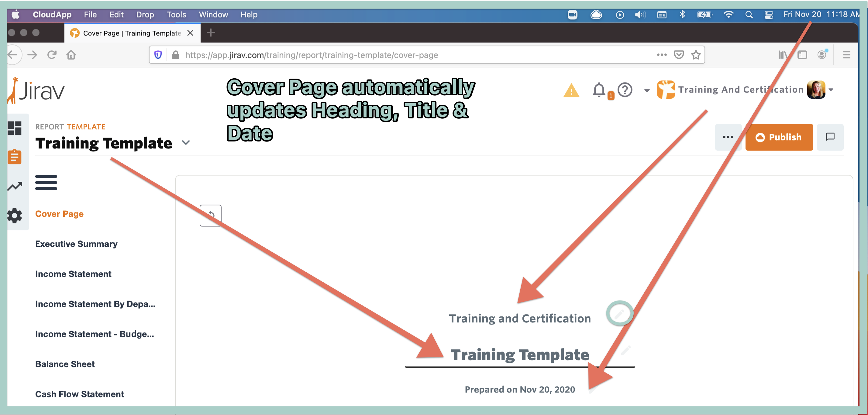
Task: Click the CloudApp cloud menu bar icon
Action: [596, 15]
